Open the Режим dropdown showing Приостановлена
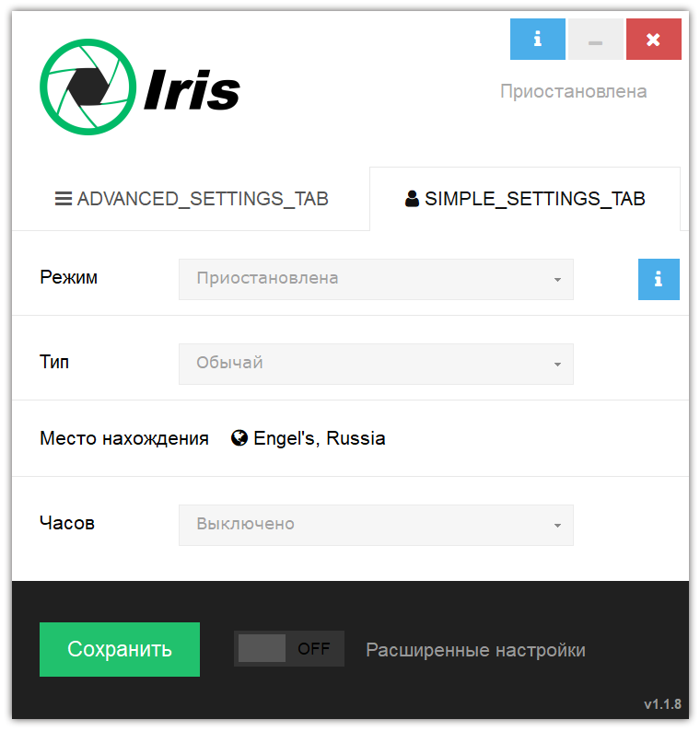 tap(376, 279)
